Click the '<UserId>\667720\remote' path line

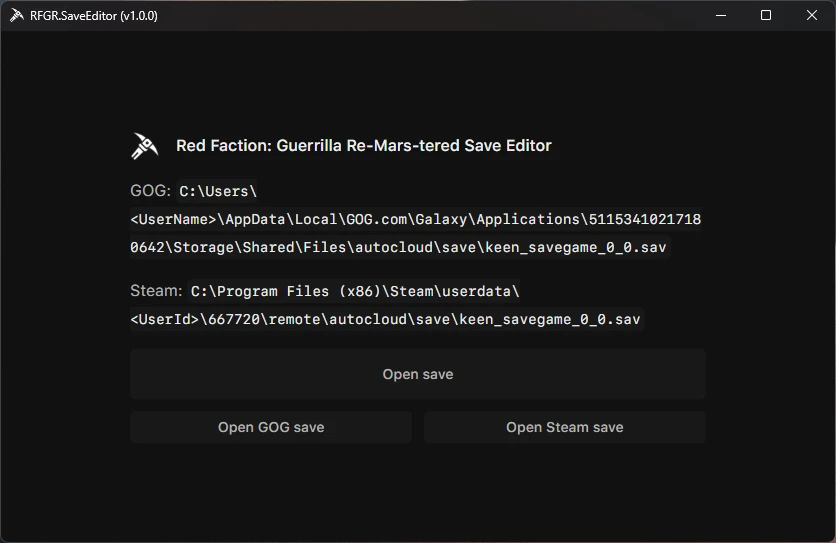pyautogui.click(x=385, y=320)
